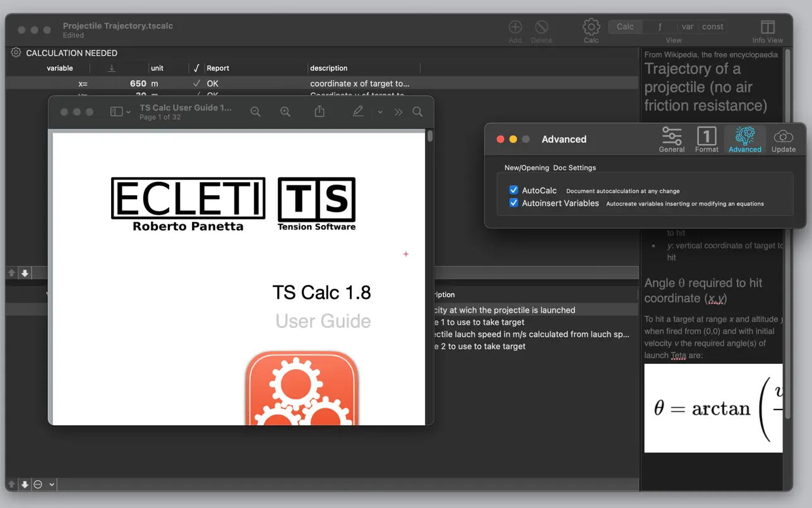Click the PDF viewer vertical scrollbar
This screenshot has width=812, height=508.
[x=430, y=136]
